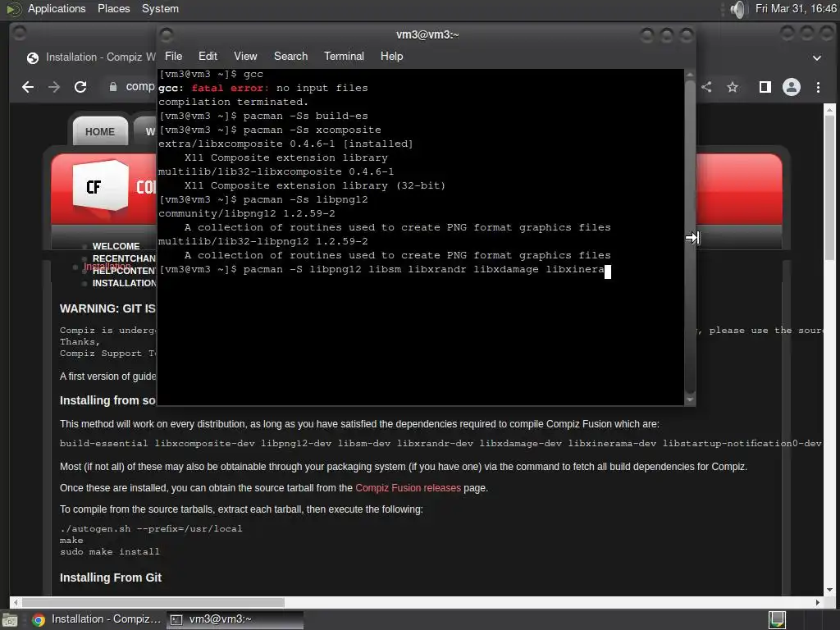Click the show desktop icon in taskbar

pos(10,620)
